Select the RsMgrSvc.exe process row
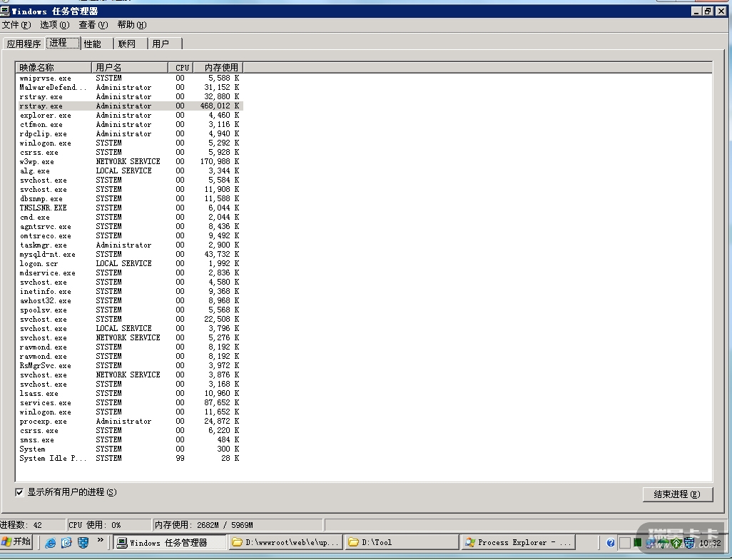 pyautogui.click(x=129, y=366)
